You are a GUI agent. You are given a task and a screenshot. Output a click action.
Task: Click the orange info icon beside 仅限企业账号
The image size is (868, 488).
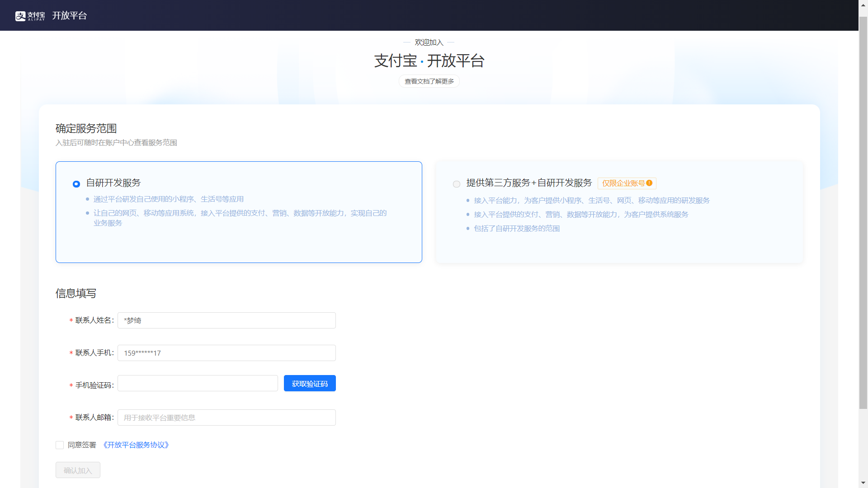point(649,183)
